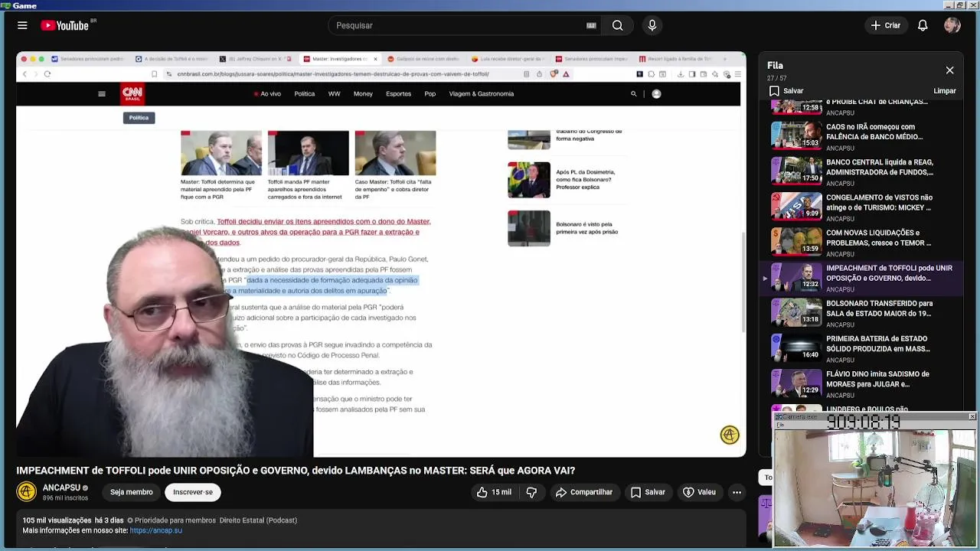Image resolution: width=980 pixels, height=551 pixels.
Task: Clear the queue with Limpar
Action: coord(945,91)
